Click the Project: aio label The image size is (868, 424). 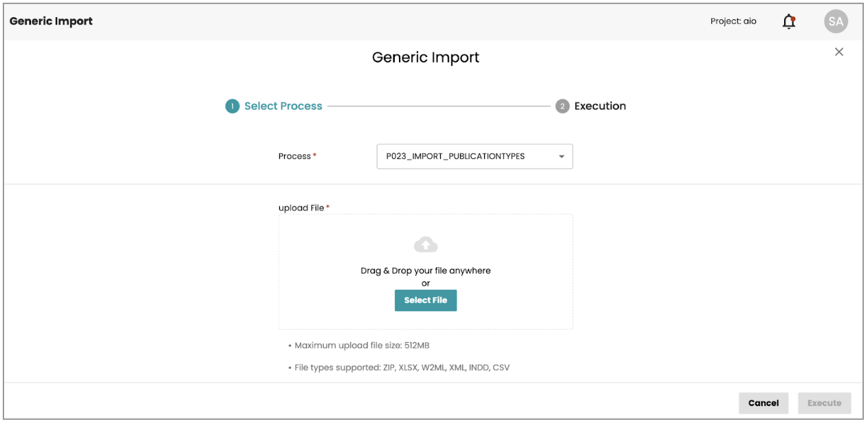click(733, 21)
